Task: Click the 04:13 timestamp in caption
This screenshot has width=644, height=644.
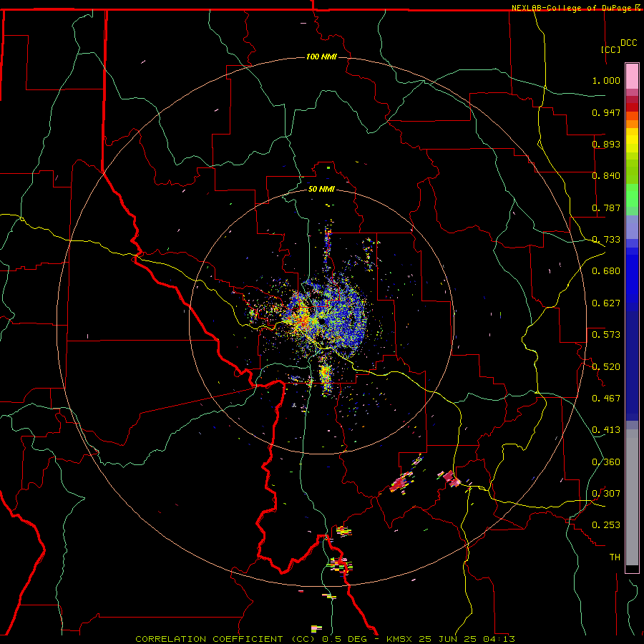Action: [498, 639]
